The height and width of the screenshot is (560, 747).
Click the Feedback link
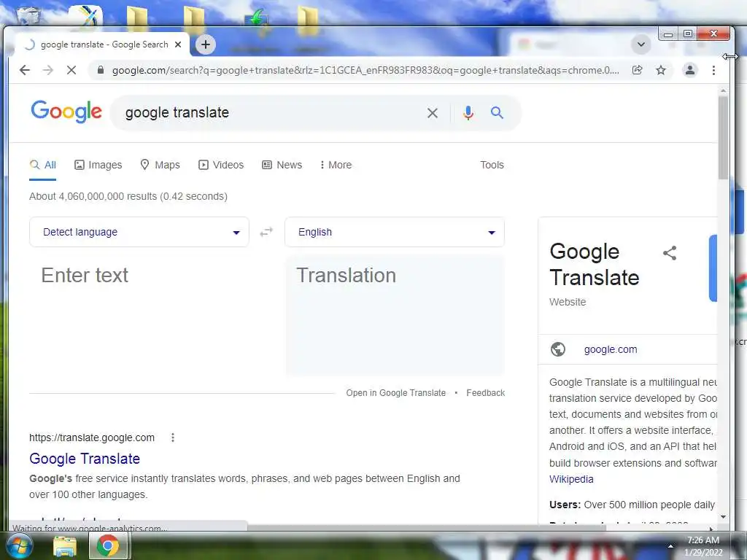click(x=485, y=393)
